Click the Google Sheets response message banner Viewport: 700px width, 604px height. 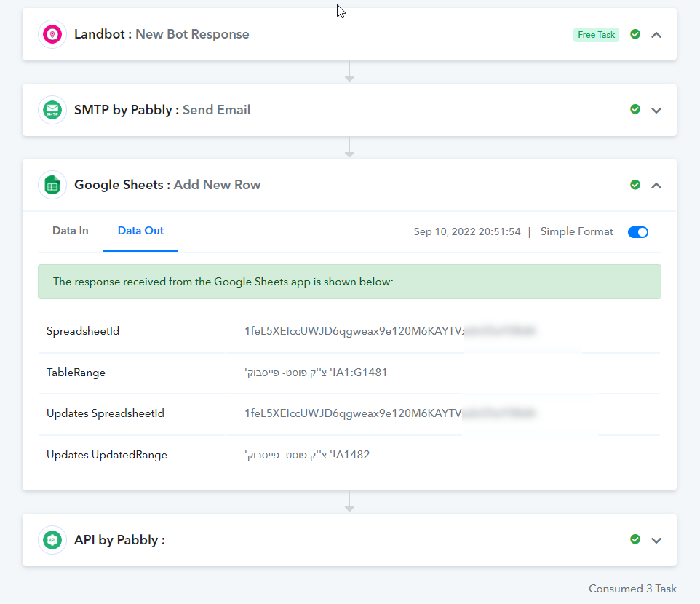click(x=349, y=282)
